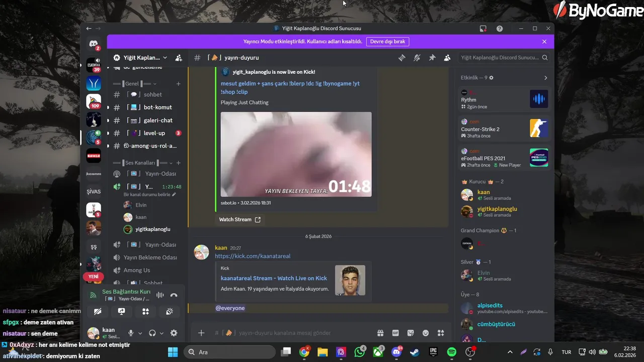The width and height of the screenshot is (644, 362).
Task: Click the Watch Stream button
Action: click(x=240, y=220)
